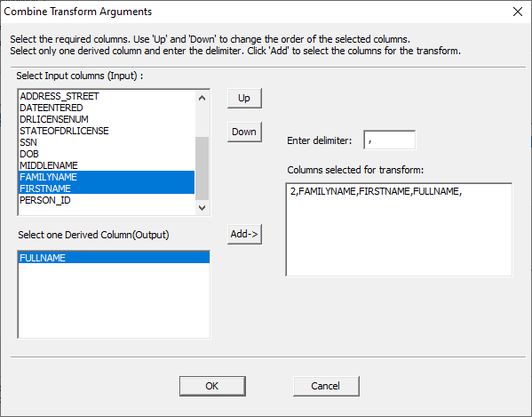Select the FIRSTNAME input column
Image resolution: width=532 pixels, height=417 pixels.
(x=107, y=188)
